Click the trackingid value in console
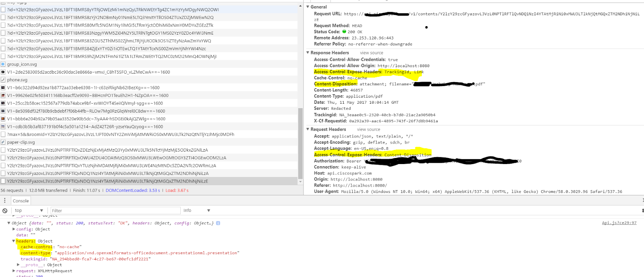The width and height of the screenshot is (644, 277). click(100, 259)
